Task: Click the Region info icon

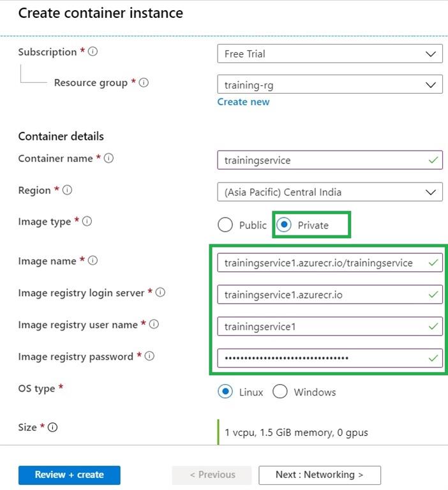Action: pos(67,189)
